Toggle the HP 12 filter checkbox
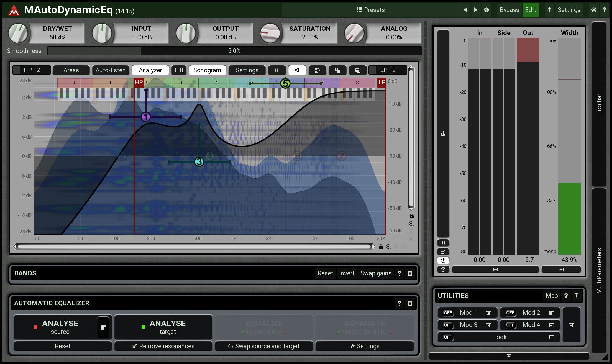The width and height of the screenshot is (612, 364). pos(17,70)
